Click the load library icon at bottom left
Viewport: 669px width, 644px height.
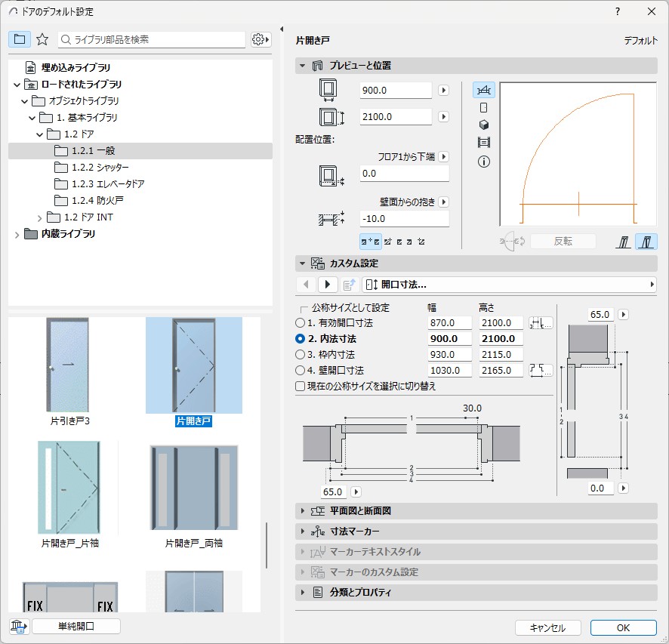20,626
